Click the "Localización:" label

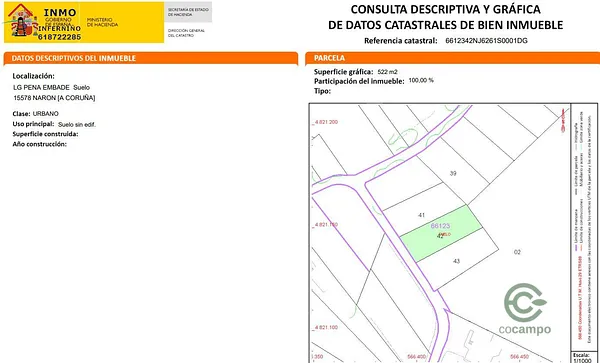tap(34, 76)
